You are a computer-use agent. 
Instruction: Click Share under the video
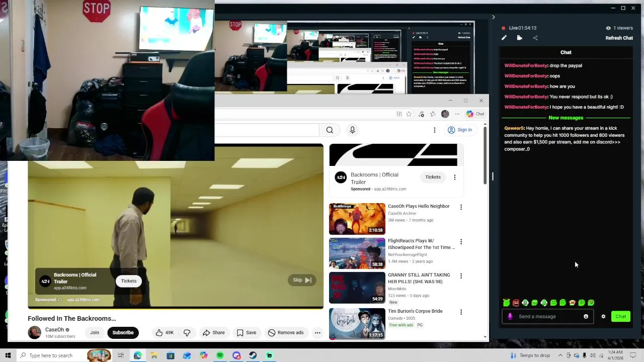click(x=214, y=332)
